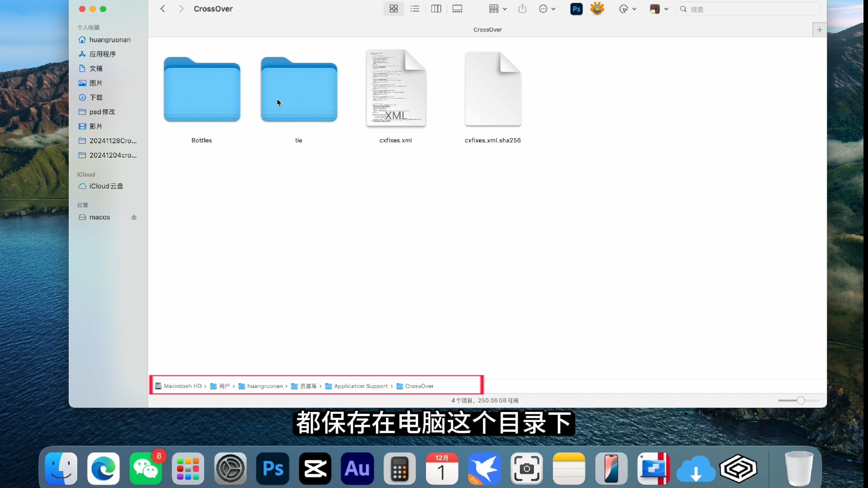Open the circular arrow toolbar dropdown
The width and height of the screenshot is (868, 488).
tap(627, 9)
